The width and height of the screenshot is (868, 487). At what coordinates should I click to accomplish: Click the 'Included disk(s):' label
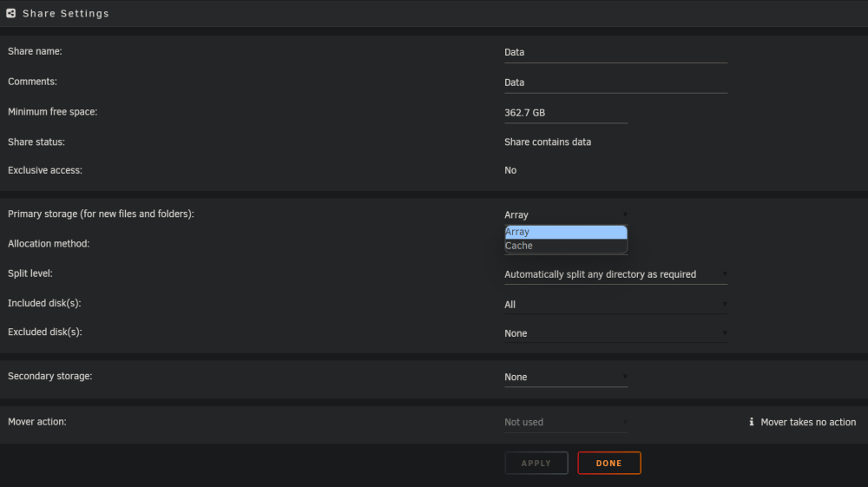pos(44,303)
